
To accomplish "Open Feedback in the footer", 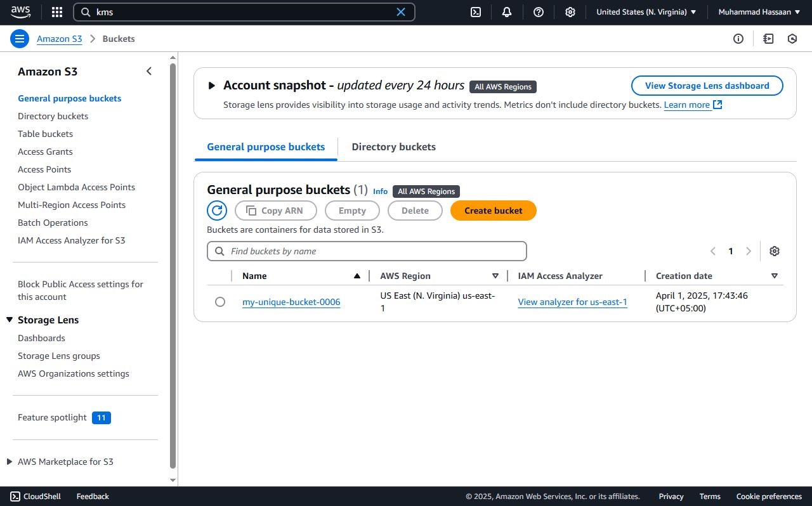I will [93, 496].
